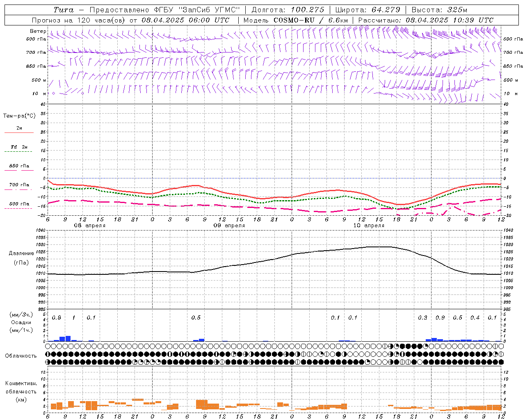This screenshot has width=525, height=420.
Task: Click the "Долгота: 100.275" value
Action: click(x=288, y=10)
